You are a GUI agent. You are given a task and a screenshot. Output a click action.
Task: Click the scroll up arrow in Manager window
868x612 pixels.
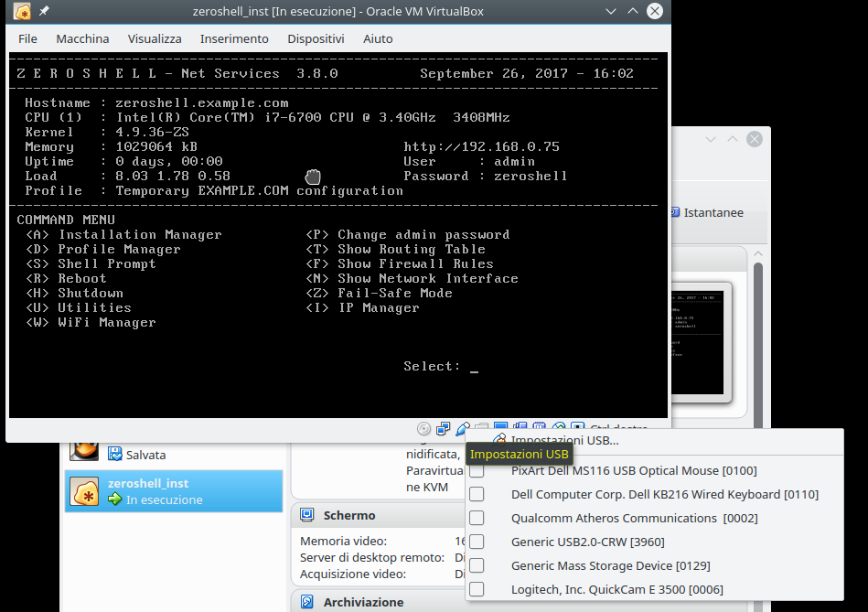758,253
